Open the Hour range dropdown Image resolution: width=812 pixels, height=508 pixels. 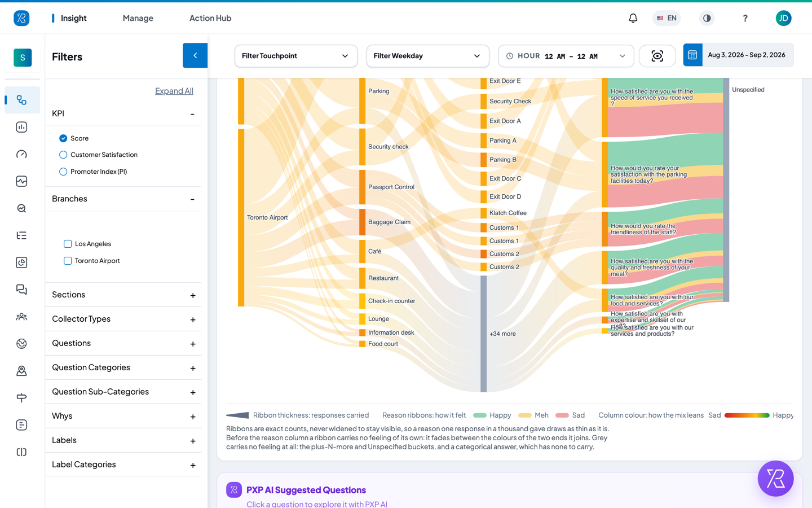click(566, 56)
